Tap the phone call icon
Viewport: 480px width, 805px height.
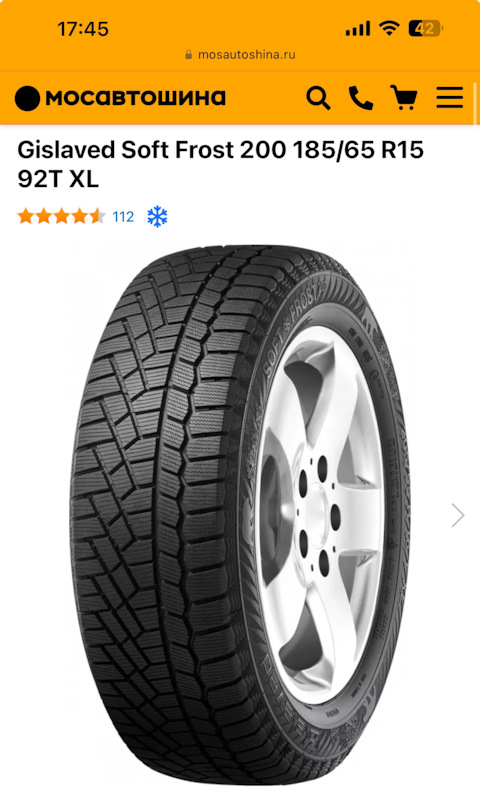[361, 98]
